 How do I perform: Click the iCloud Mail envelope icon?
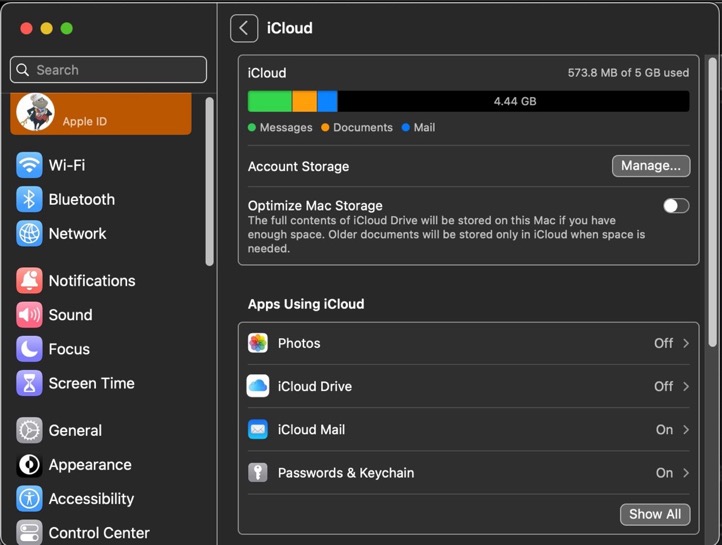[x=258, y=429]
